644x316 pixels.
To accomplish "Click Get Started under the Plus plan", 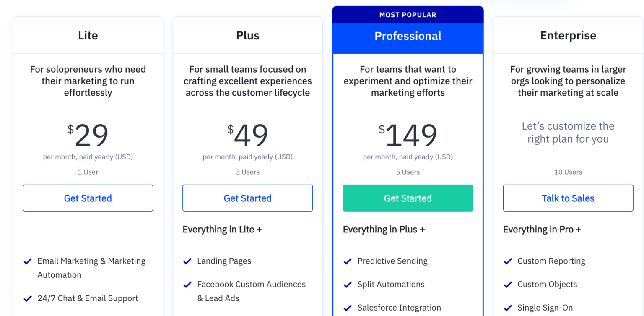I will (247, 198).
